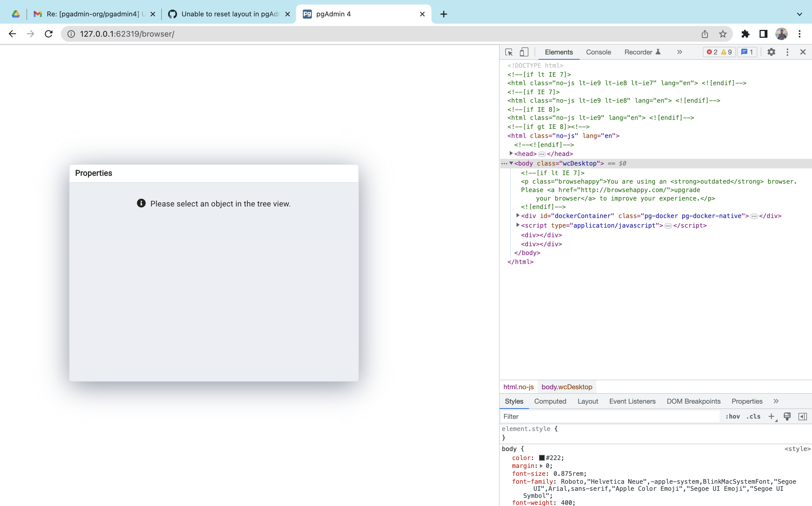The image size is (812, 506).
Task: Bookmark the page with the star icon
Action: [x=723, y=34]
